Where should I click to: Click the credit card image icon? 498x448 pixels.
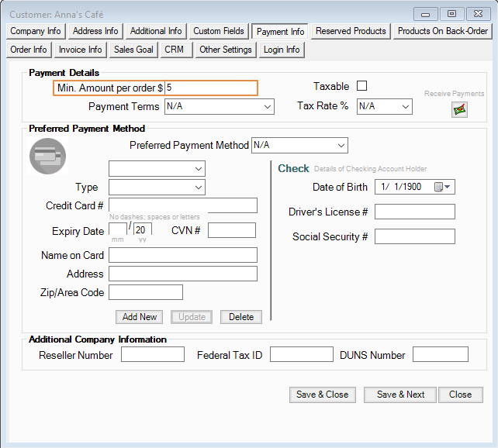[47, 156]
